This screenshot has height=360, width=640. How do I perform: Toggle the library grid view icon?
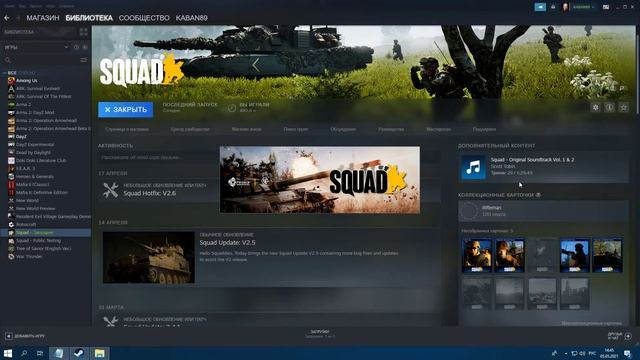tap(84, 32)
